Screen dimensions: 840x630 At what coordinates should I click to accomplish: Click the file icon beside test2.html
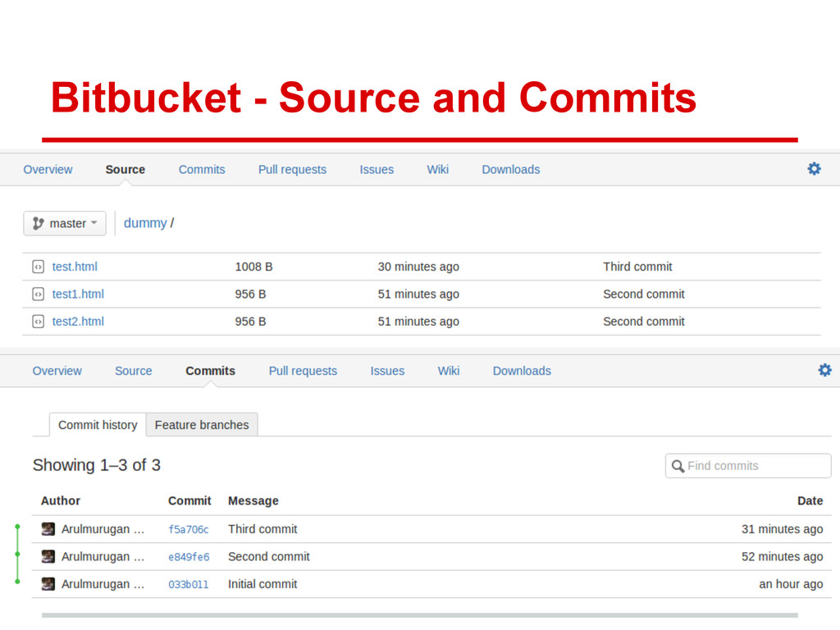[38, 322]
